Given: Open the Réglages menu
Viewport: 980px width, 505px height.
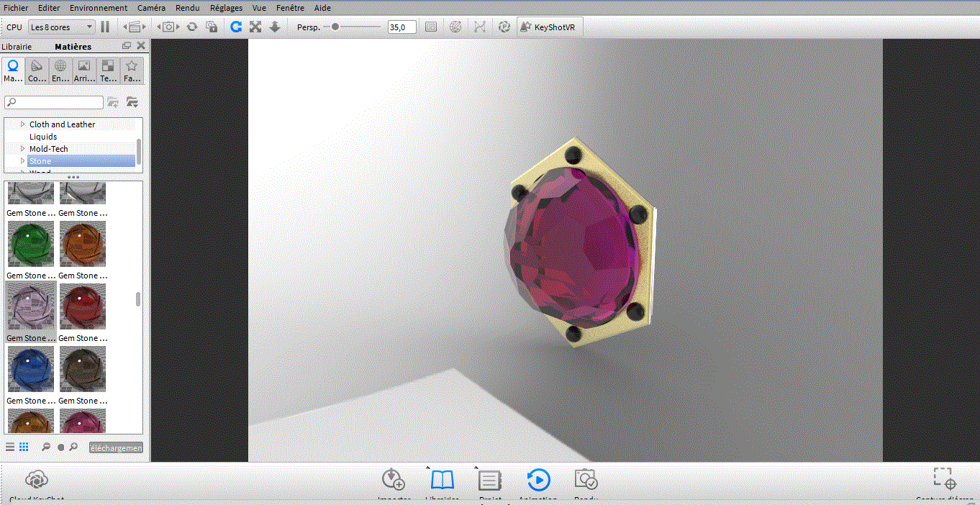Looking at the screenshot, I should pos(226,8).
